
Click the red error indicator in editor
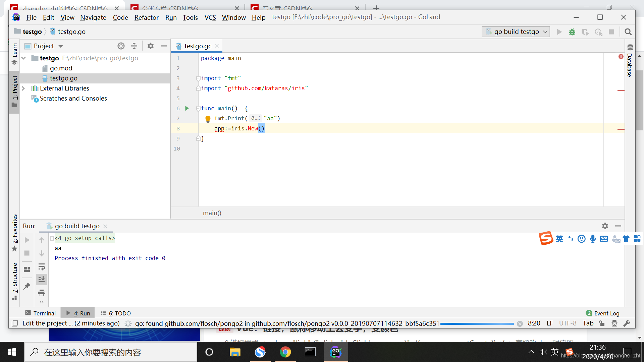tap(621, 57)
